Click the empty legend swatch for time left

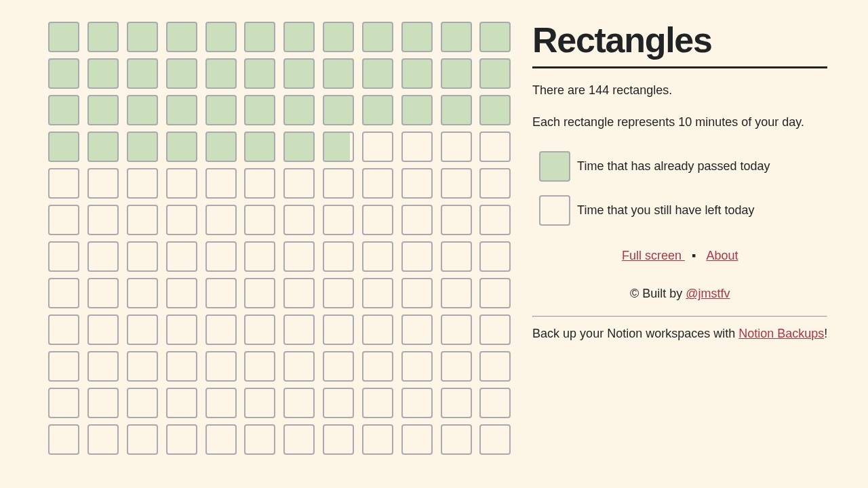coord(554,210)
